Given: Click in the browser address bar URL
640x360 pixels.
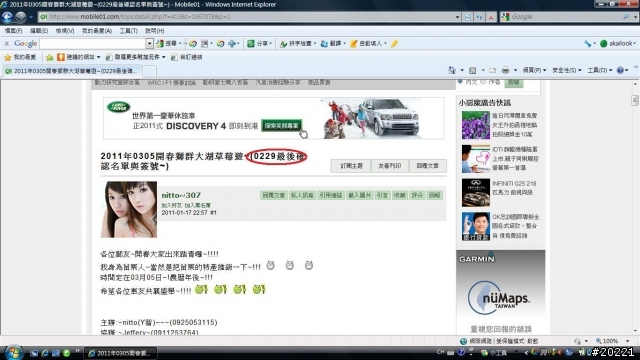Looking at the screenshot, I should click(247, 17).
